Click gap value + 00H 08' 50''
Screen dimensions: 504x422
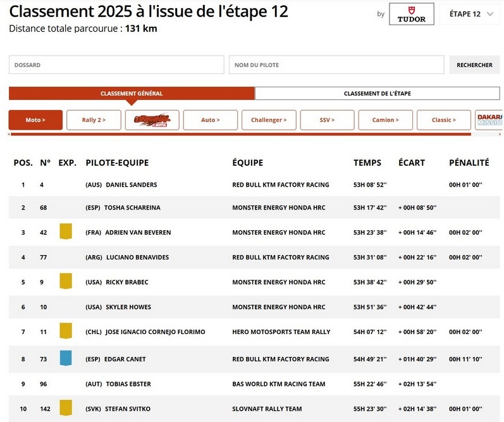417,208
